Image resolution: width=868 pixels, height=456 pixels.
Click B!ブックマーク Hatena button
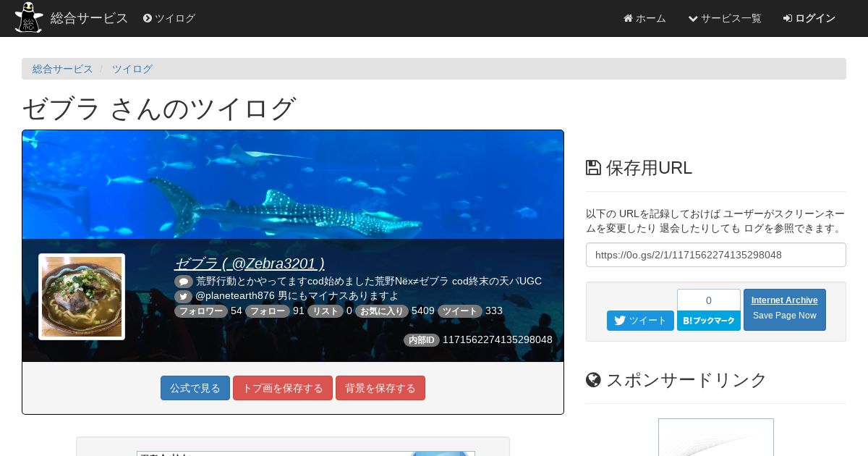click(709, 321)
